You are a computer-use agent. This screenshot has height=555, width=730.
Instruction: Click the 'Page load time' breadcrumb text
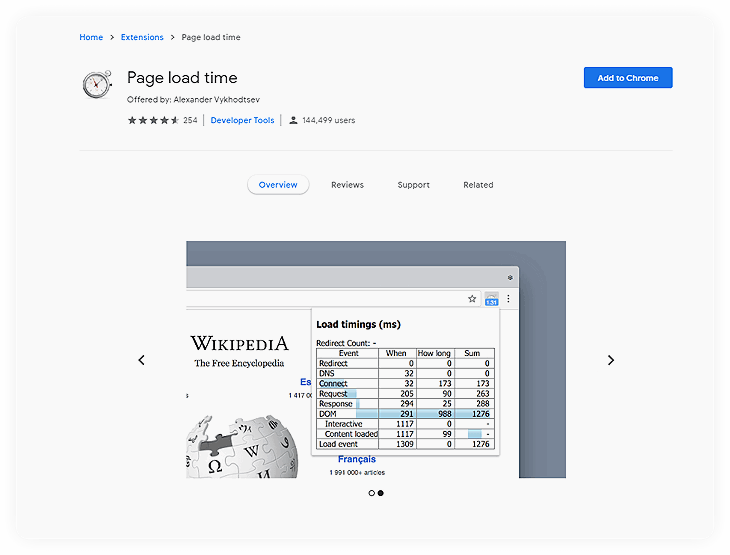pos(211,37)
